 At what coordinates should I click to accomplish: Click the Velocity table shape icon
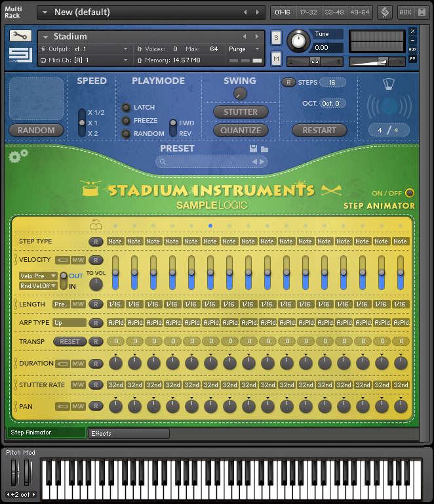click(x=62, y=260)
